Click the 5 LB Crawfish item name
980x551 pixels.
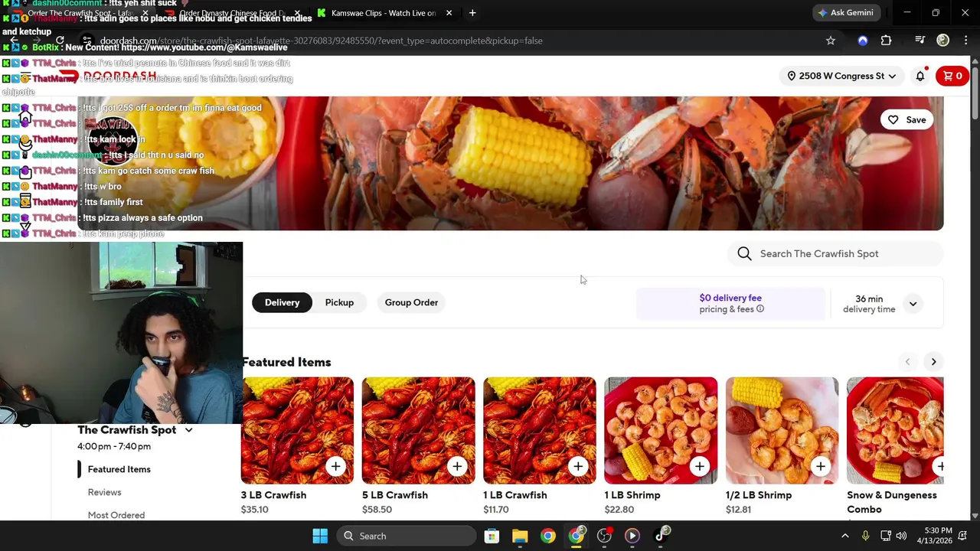[x=394, y=495]
